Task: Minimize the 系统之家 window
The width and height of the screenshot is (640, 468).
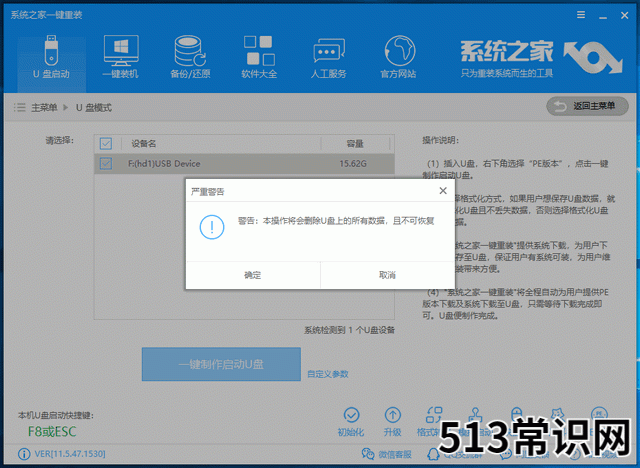Action: pyautogui.click(x=603, y=16)
